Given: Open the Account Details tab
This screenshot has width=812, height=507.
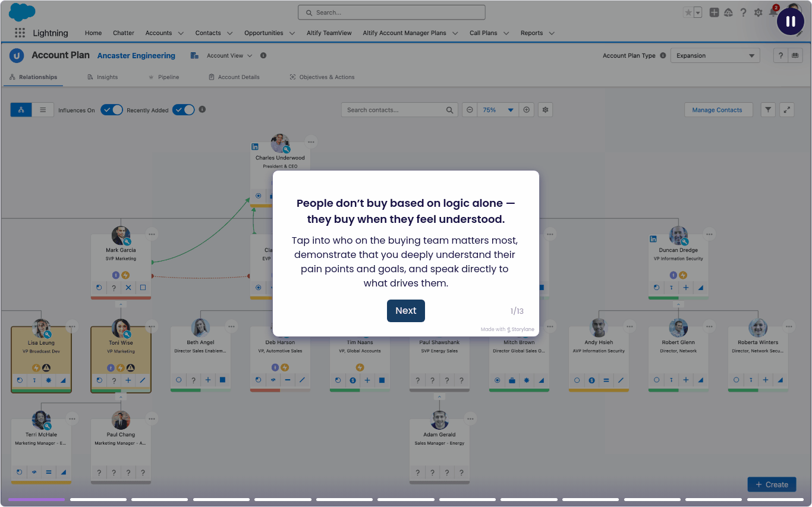Looking at the screenshot, I should coord(234,77).
